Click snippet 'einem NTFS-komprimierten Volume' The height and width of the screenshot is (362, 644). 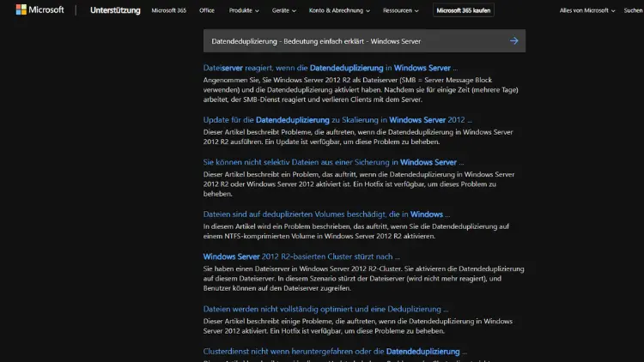point(263,237)
